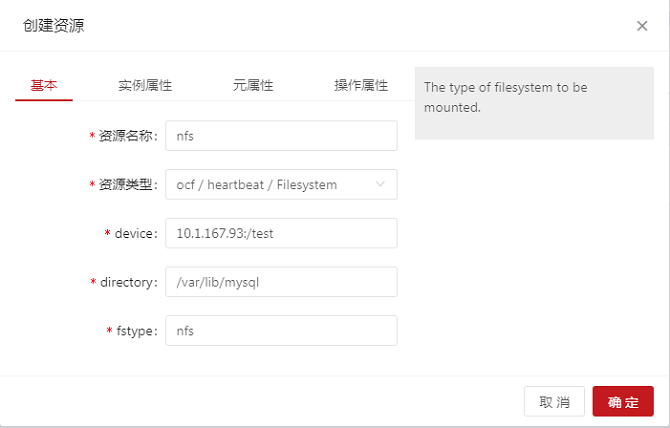Screen dimensions: 670x428
Task: Click the 资源名称 field label
Action: [127, 136]
